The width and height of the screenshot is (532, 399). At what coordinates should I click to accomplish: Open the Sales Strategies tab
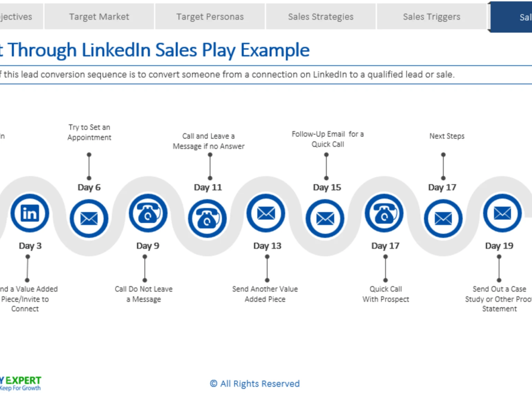321,16
